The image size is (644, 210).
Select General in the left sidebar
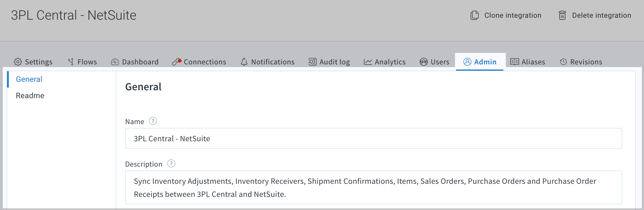[29, 79]
